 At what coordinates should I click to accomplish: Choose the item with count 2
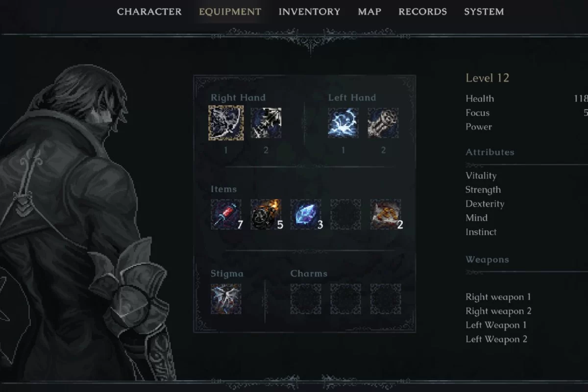point(386,214)
